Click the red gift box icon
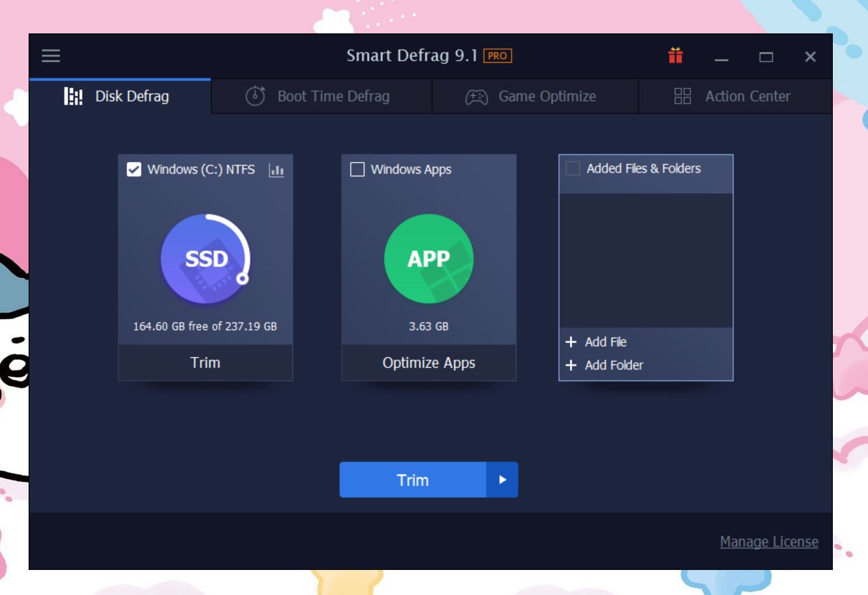Viewport: 868px width, 595px height. tap(675, 55)
